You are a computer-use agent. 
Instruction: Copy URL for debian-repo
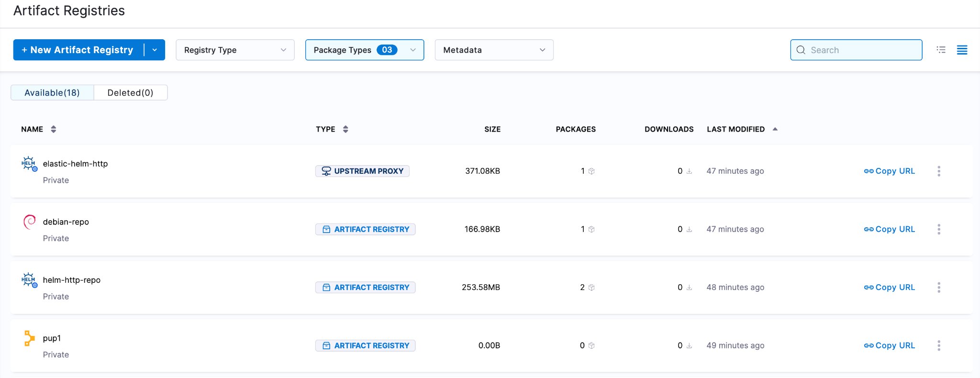(x=890, y=229)
